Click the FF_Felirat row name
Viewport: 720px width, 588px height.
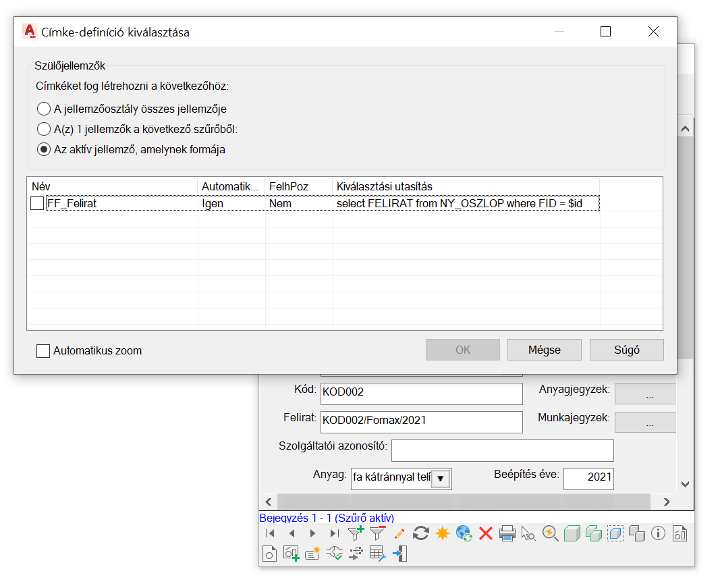pyautogui.click(x=72, y=203)
